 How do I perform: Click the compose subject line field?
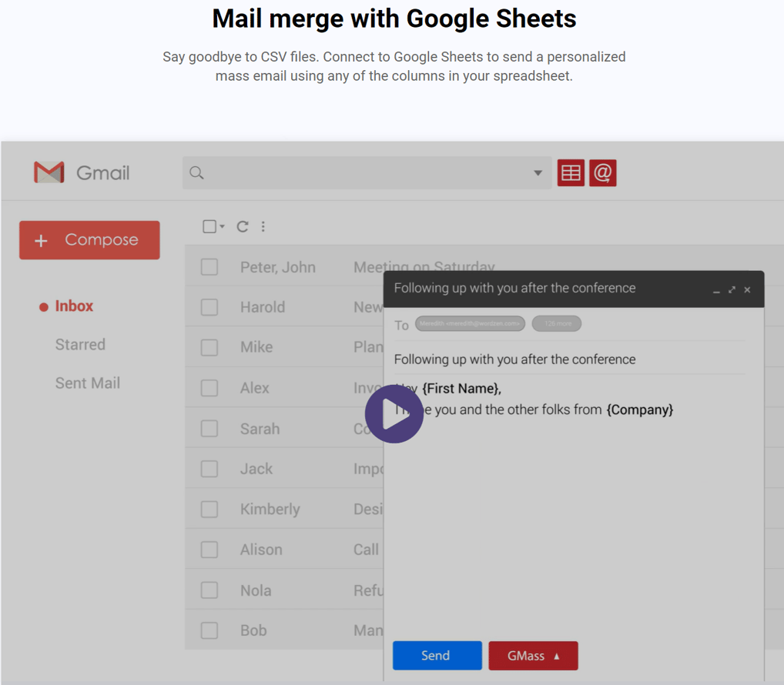point(569,359)
